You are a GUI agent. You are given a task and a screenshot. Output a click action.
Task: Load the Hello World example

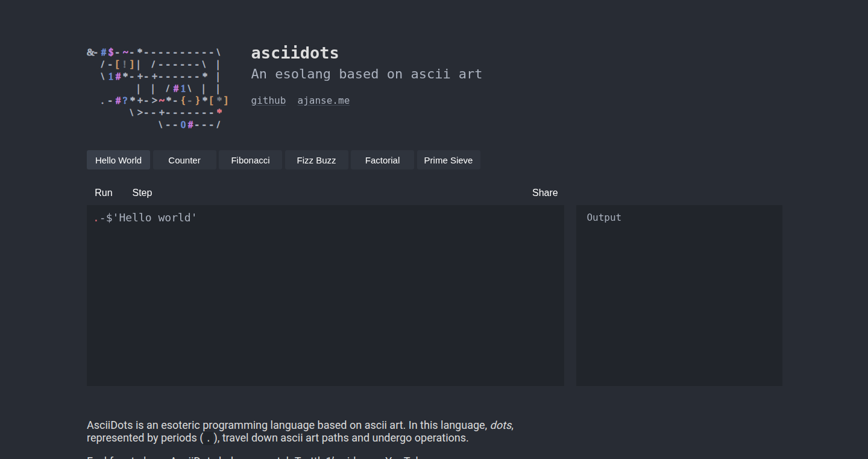(x=118, y=160)
